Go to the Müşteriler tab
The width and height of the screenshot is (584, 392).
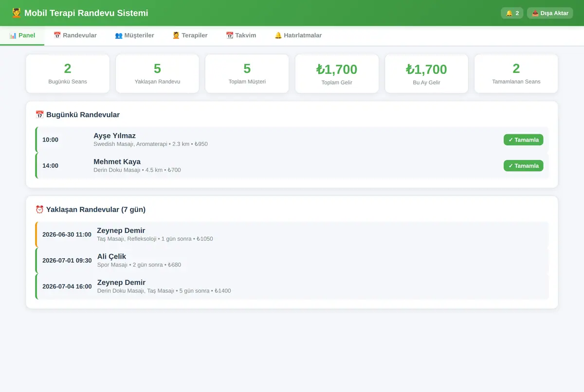(134, 36)
